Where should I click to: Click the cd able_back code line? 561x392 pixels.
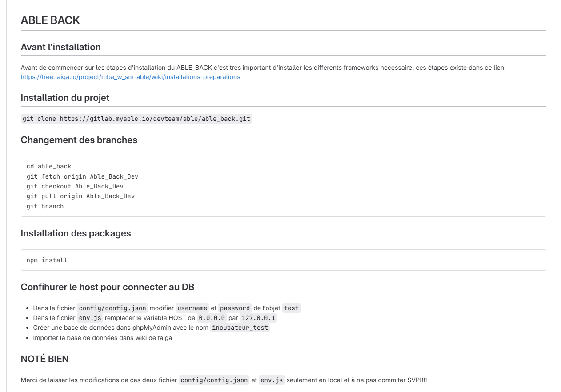click(x=49, y=167)
